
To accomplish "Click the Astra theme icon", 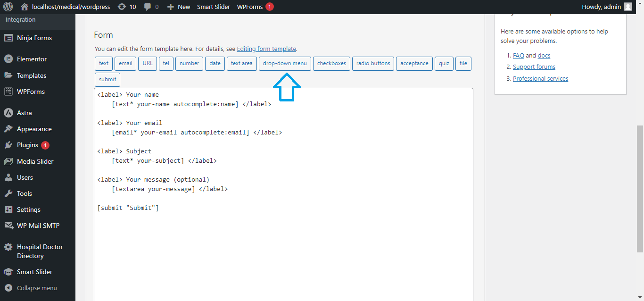I will click(8, 113).
